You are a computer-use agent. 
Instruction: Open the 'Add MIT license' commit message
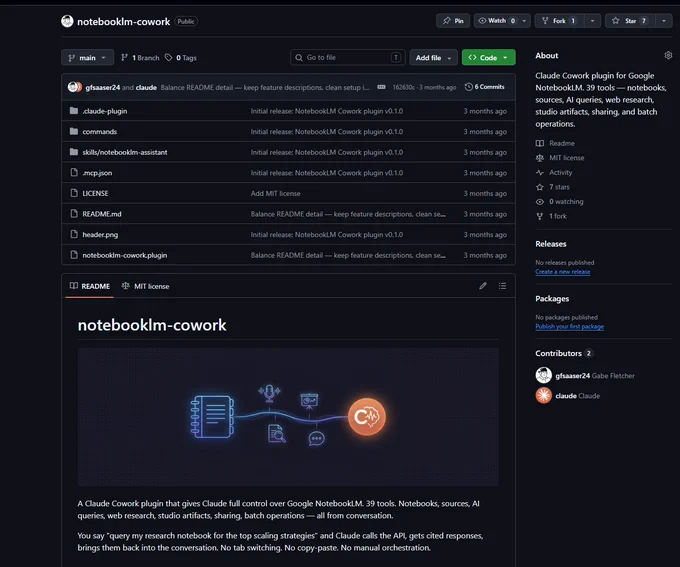pos(275,193)
